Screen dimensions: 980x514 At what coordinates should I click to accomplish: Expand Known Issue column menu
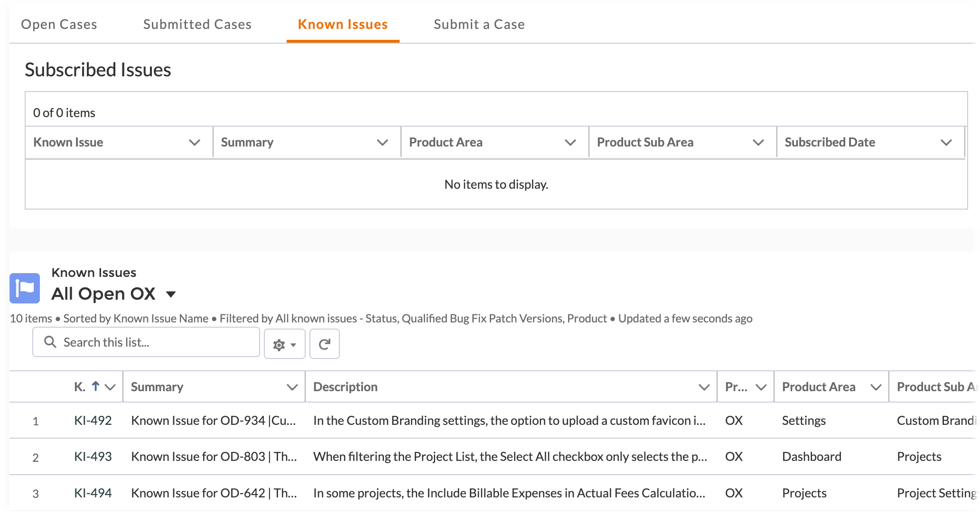tap(194, 142)
